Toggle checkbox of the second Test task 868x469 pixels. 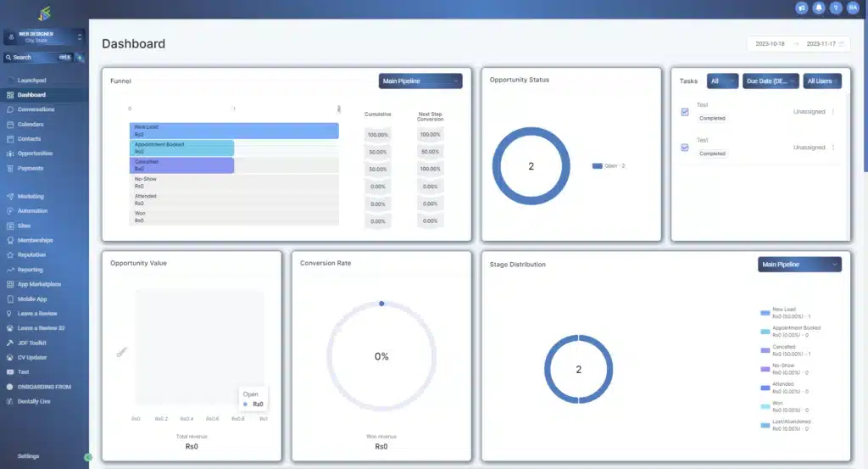[685, 148]
